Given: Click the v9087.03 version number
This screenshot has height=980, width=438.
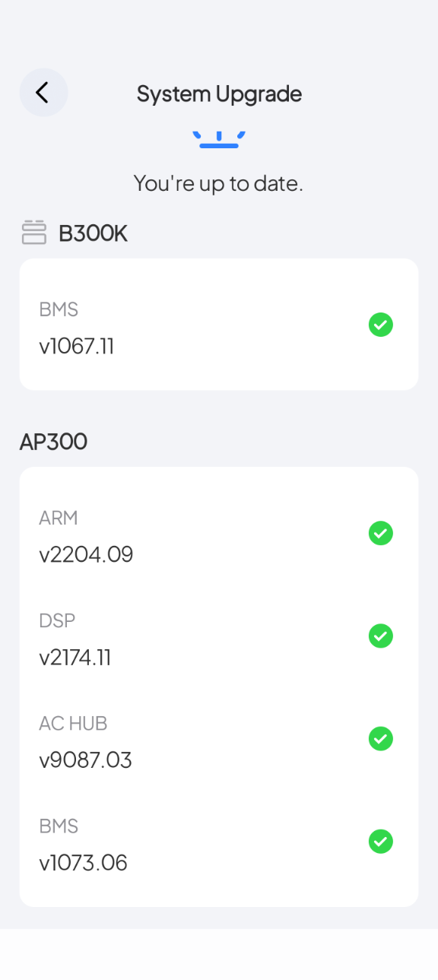Looking at the screenshot, I should coord(85,760).
